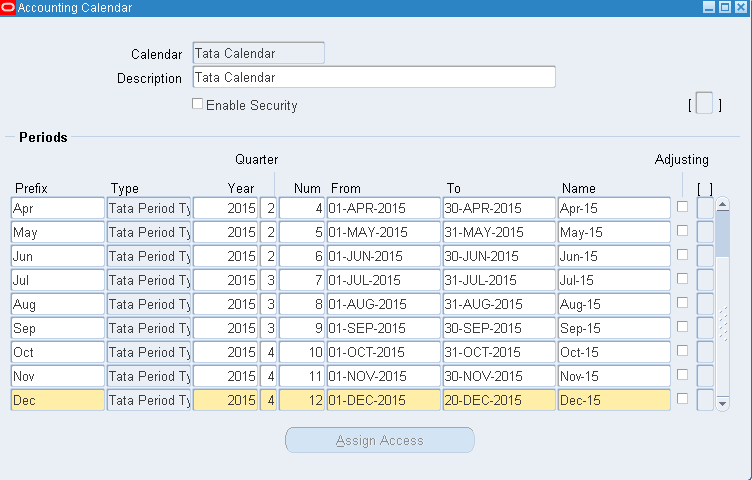Minimize the Accounting Calendar window
The image size is (752, 480).
708,8
